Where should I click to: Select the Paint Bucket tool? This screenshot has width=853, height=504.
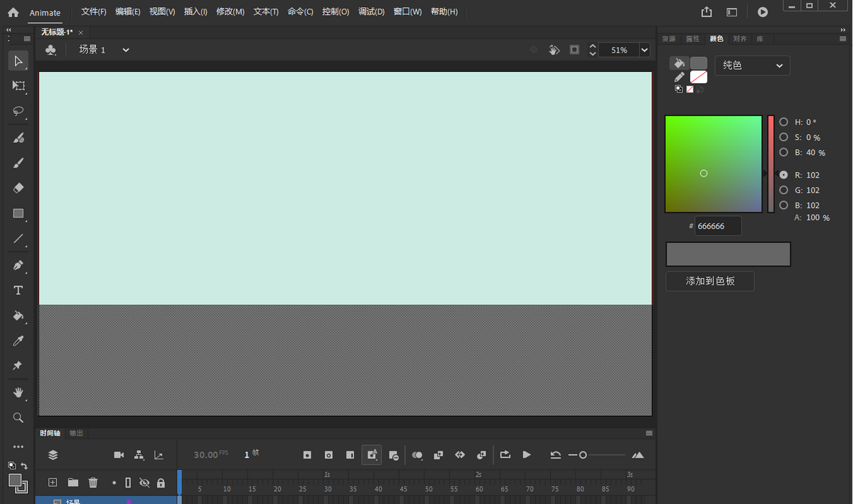point(18,316)
